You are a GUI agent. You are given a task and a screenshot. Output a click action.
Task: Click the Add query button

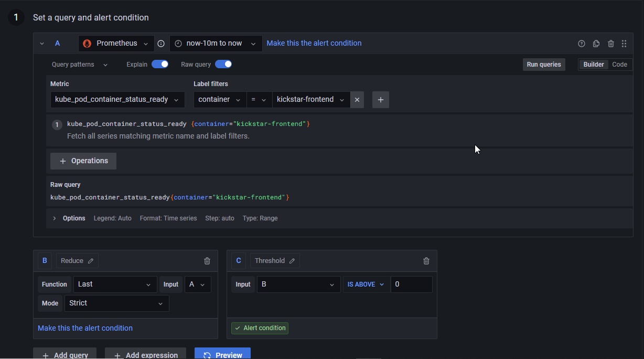[65, 354]
